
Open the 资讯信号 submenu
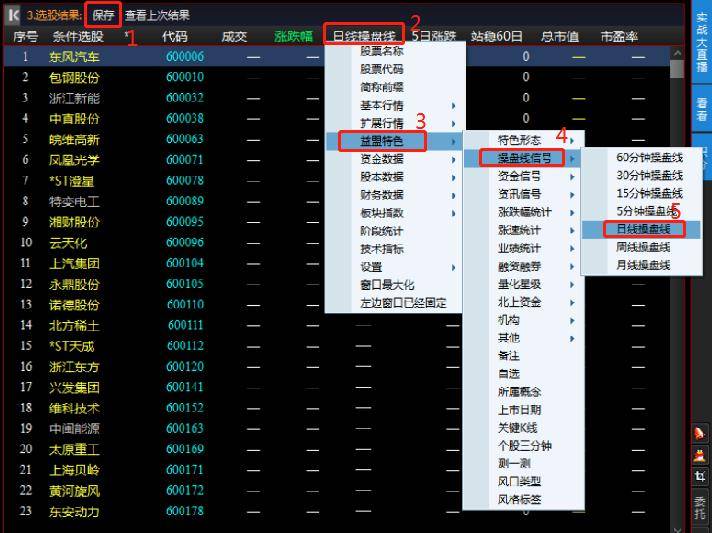[524, 194]
